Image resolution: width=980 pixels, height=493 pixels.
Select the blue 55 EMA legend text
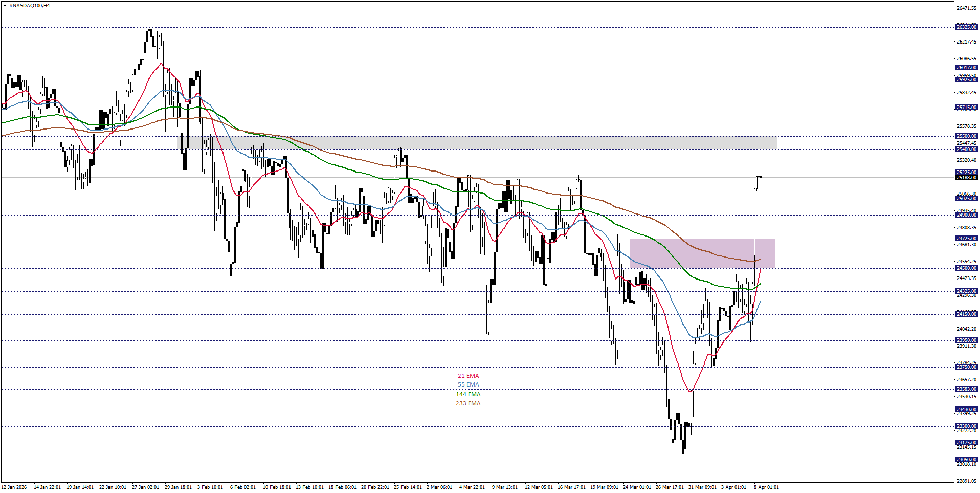[x=467, y=384]
